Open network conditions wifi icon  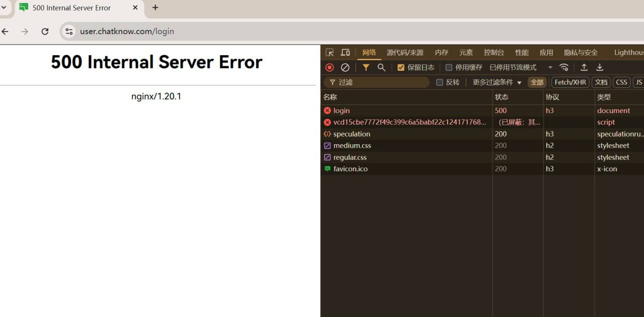tap(564, 67)
